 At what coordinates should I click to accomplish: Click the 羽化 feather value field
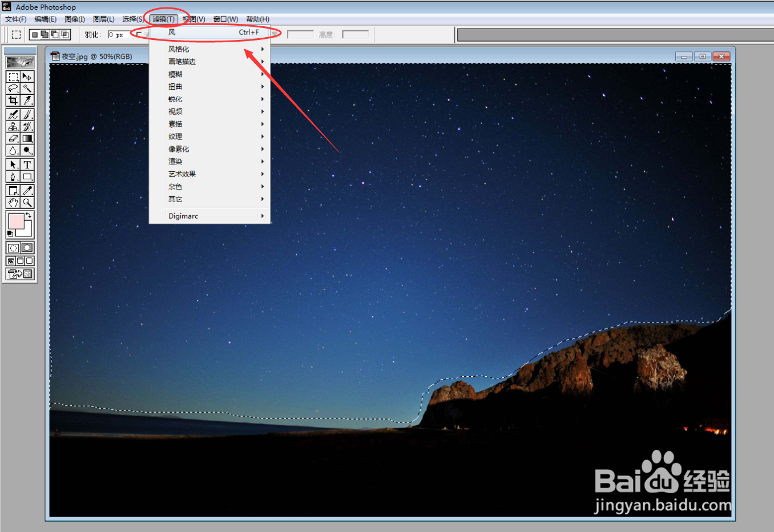[x=119, y=35]
